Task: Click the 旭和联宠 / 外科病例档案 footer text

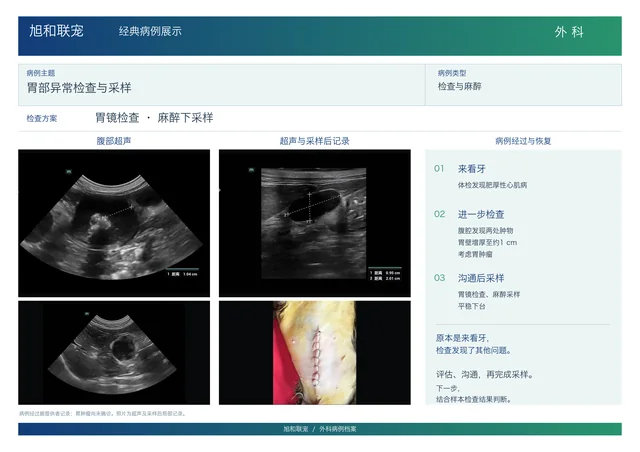Action: [320, 429]
